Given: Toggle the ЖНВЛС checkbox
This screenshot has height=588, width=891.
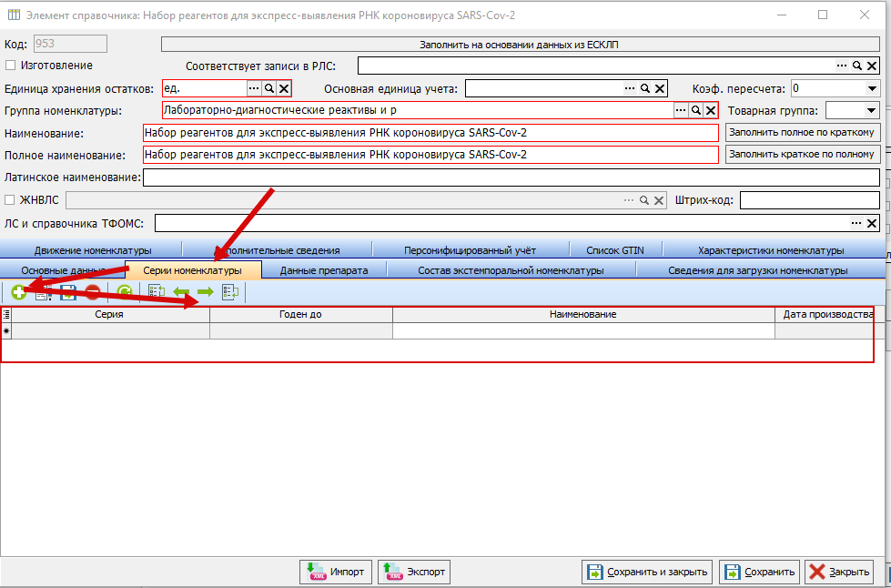Looking at the screenshot, I should [x=11, y=200].
